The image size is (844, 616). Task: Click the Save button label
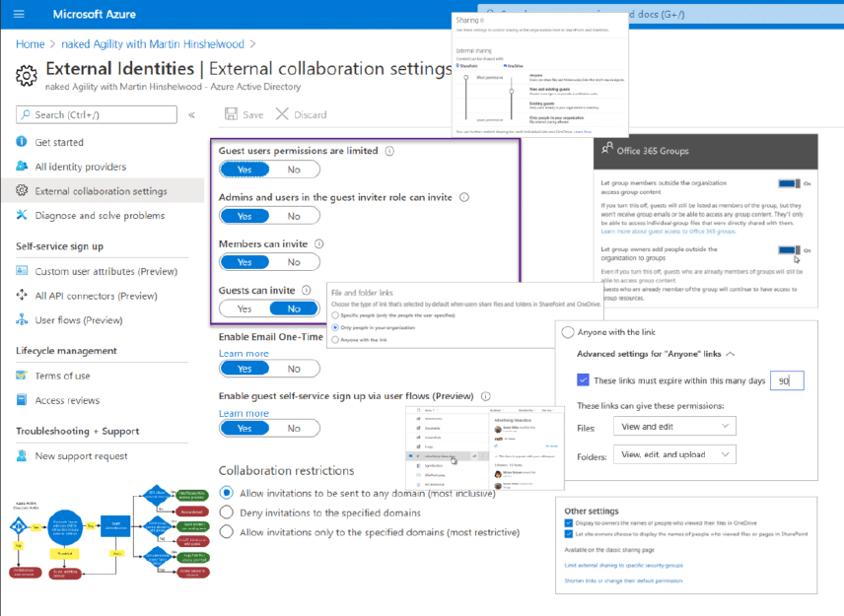[x=253, y=115]
